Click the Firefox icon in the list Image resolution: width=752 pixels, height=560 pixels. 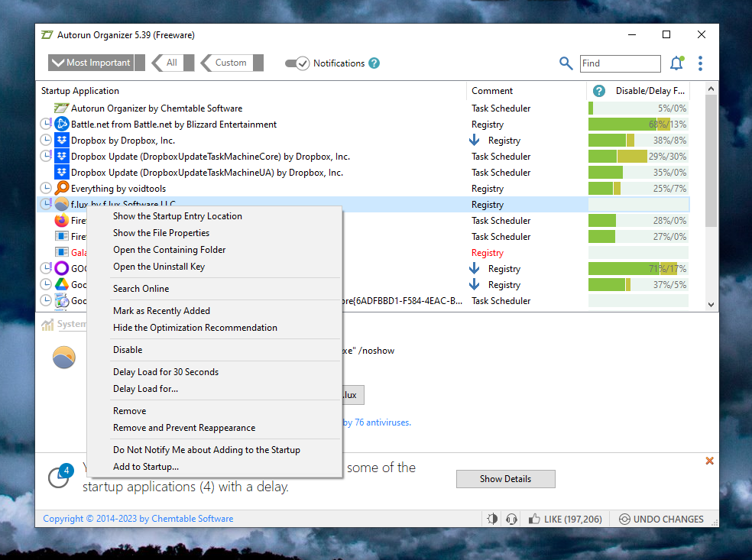[61, 221]
